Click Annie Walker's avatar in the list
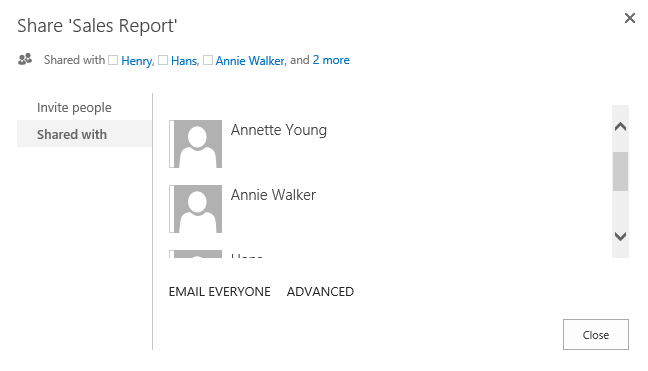The image size is (648, 371). (x=198, y=209)
